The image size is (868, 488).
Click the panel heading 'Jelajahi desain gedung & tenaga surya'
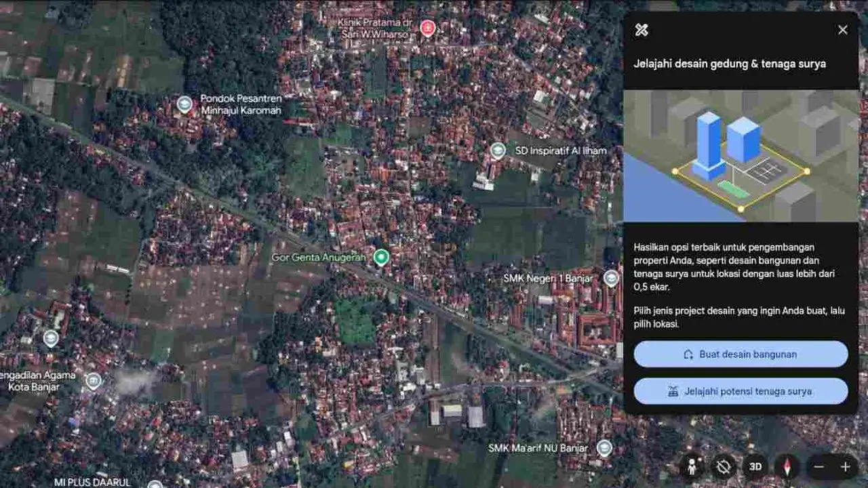[730, 64]
